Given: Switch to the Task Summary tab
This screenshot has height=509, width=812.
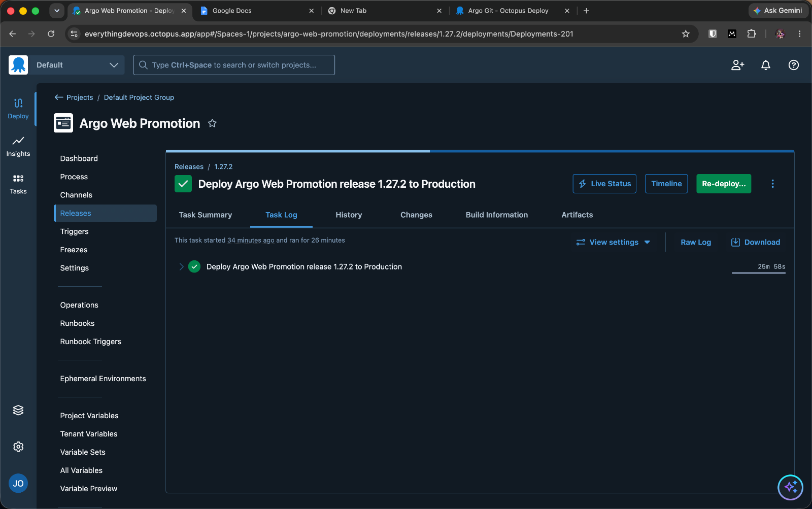Looking at the screenshot, I should 206,215.
